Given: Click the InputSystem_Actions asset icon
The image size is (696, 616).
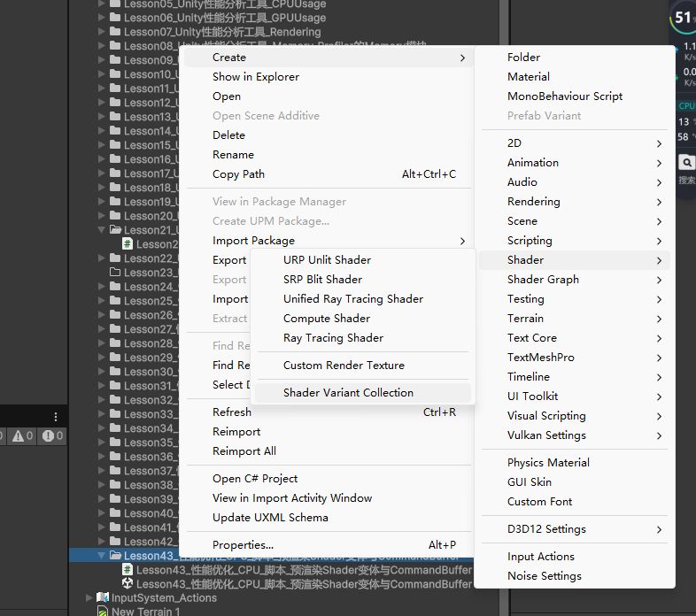Looking at the screenshot, I should click(x=103, y=598).
